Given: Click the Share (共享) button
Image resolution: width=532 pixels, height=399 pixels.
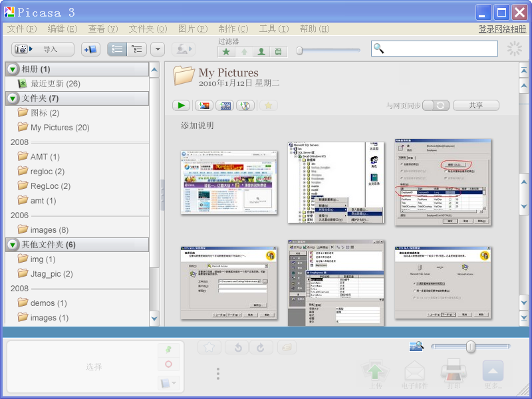Looking at the screenshot, I should point(475,105).
